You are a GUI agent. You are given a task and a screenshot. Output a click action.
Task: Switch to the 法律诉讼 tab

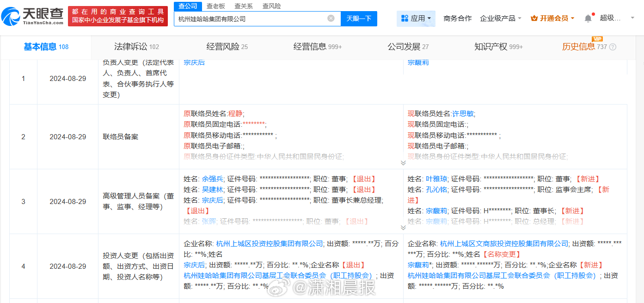tap(136, 47)
